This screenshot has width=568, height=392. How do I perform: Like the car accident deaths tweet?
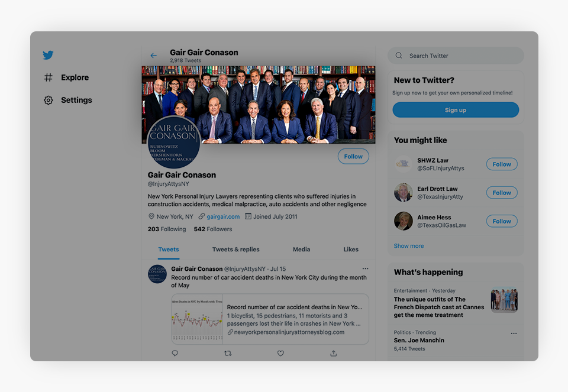[x=280, y=353]
